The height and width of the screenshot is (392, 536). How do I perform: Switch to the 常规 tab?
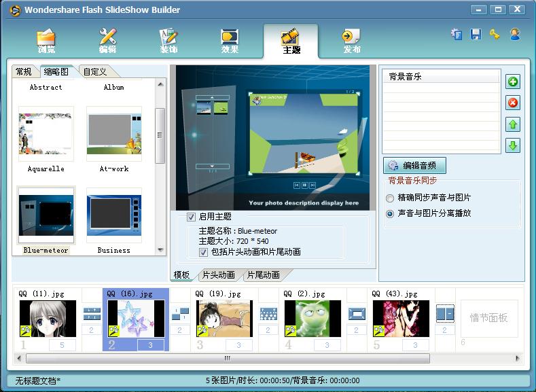24,72
